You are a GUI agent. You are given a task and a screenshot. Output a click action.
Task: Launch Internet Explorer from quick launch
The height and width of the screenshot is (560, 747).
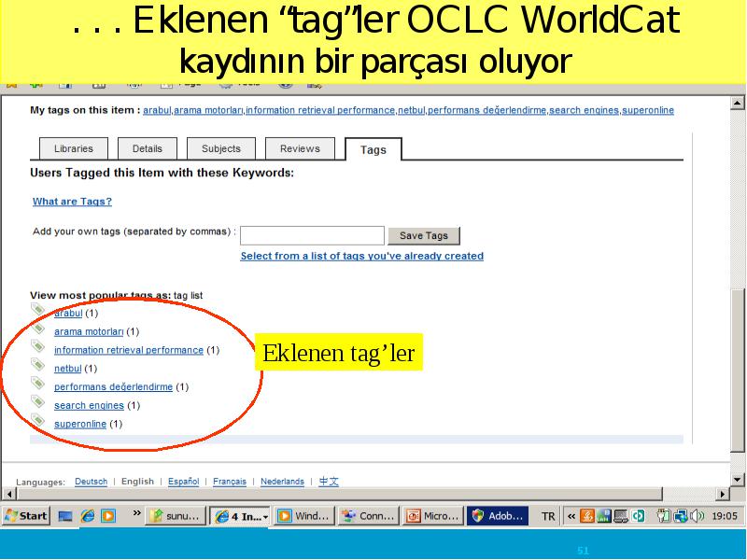click(x=88, y=516)
